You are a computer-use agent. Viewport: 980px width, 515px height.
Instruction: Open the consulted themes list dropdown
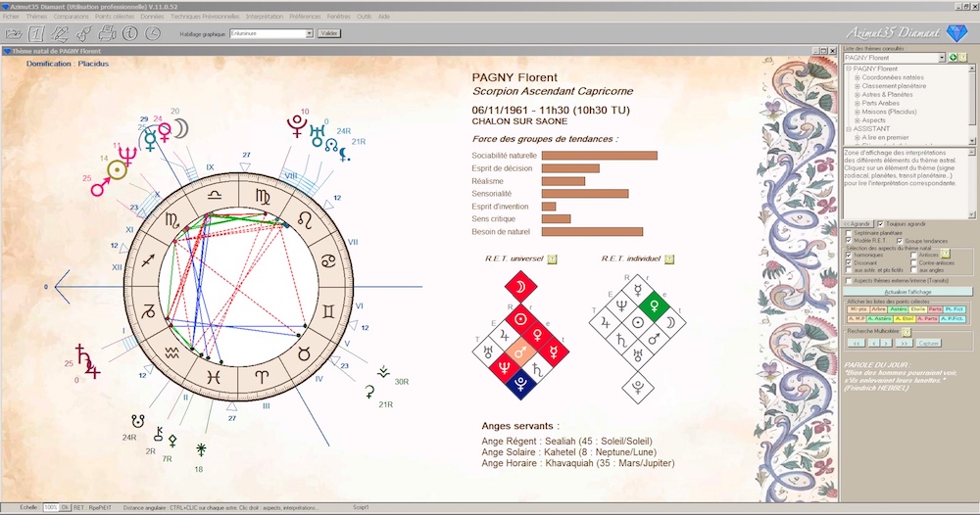942,59
